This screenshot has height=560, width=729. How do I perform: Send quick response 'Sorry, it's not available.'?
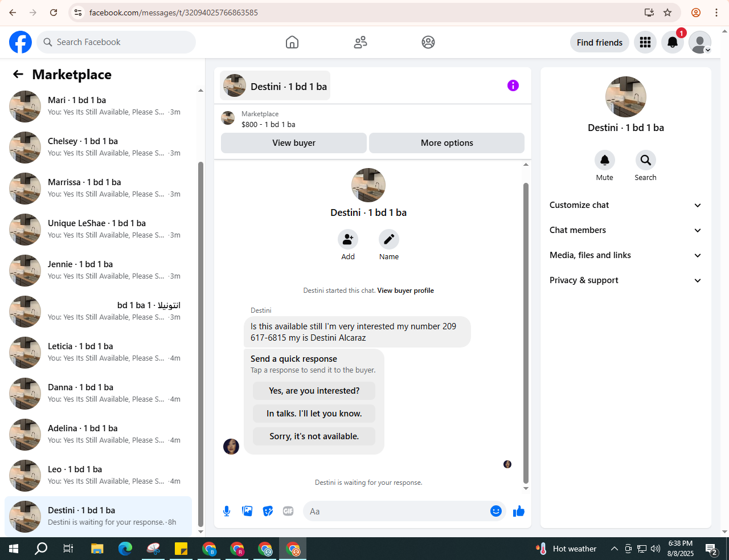click(314, 436)
